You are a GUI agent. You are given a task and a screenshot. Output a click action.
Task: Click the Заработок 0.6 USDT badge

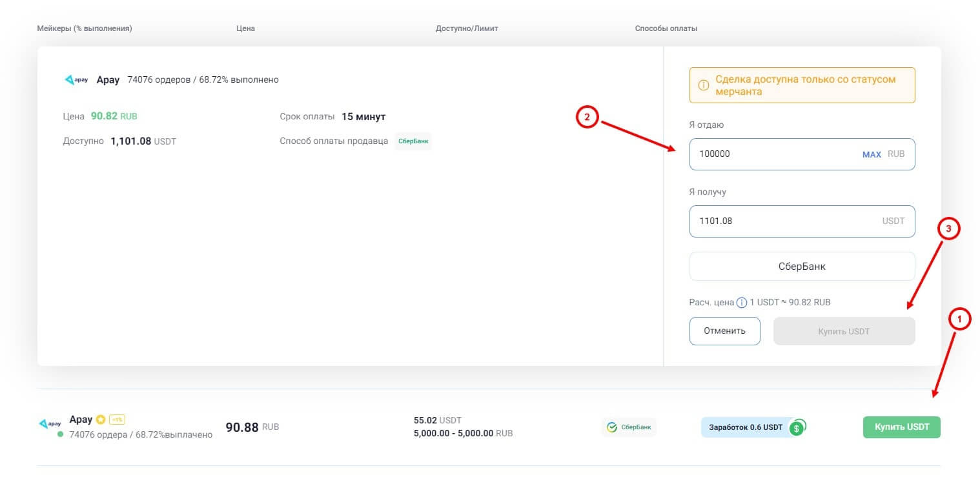(x=745, y=427)
